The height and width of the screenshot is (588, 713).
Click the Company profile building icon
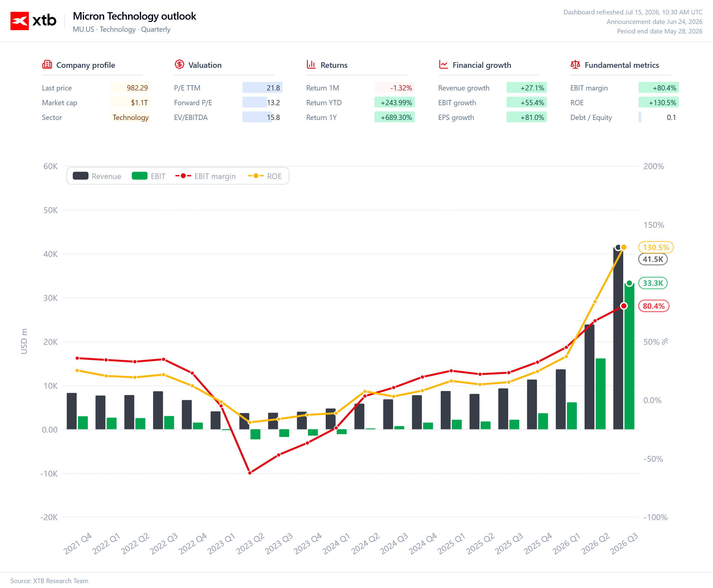point(47,64)
